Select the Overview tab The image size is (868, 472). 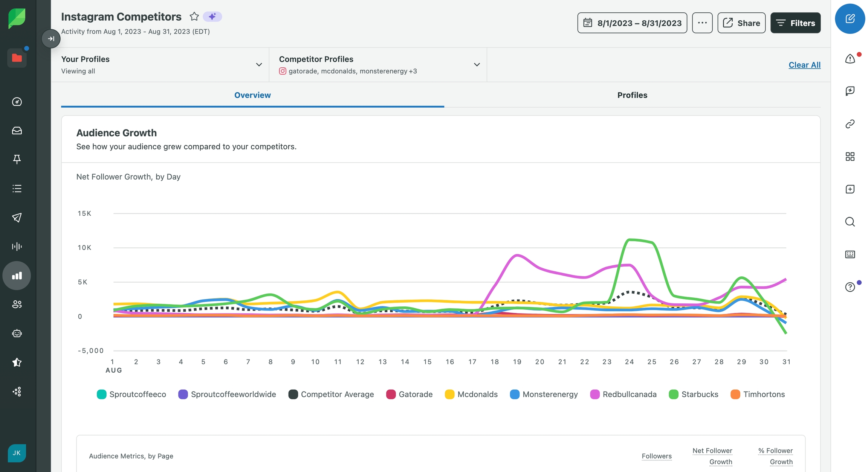click(x=252, y=95)
